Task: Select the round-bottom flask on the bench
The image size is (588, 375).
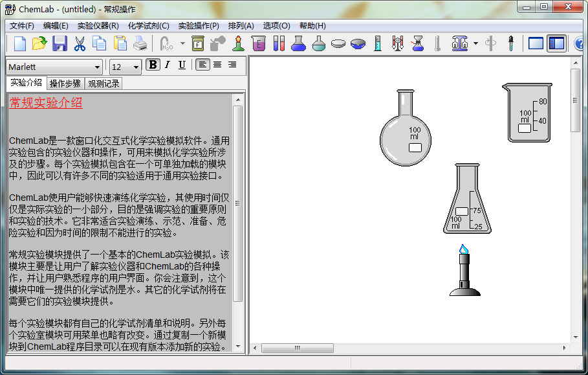Action: [406, 128]
